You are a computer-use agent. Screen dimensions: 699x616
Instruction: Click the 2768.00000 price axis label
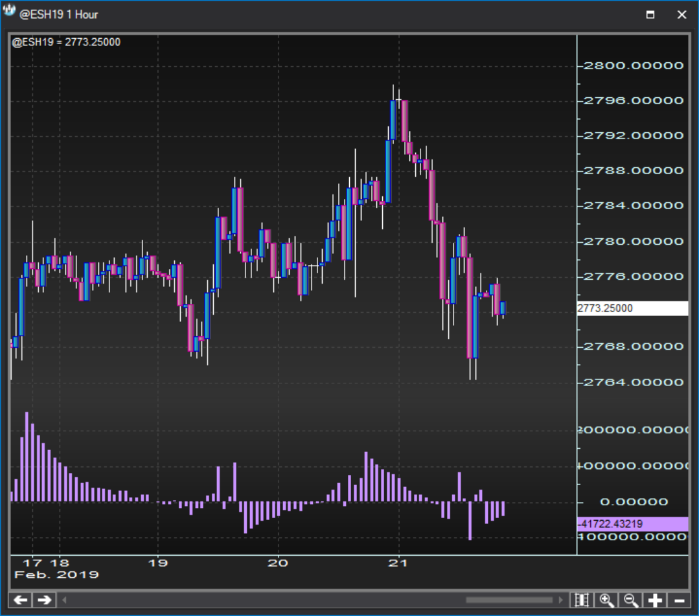tap(634, 347)
